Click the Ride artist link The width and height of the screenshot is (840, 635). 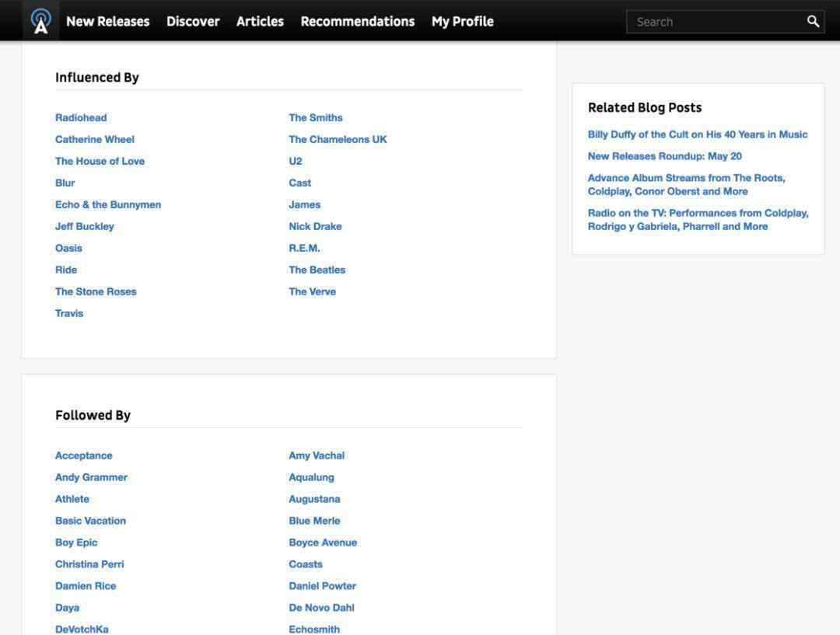(x=66, y=270)
